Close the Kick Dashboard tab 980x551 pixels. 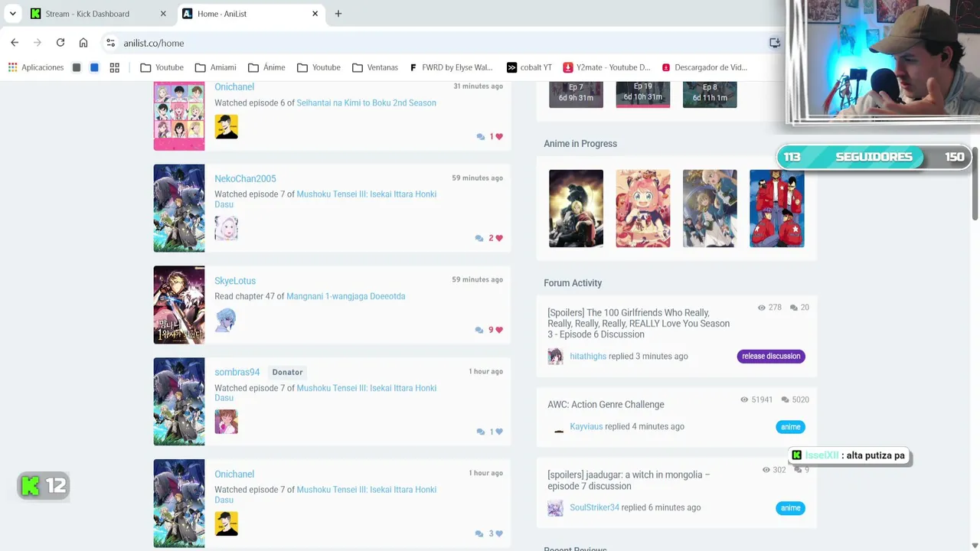pos(163,14)
